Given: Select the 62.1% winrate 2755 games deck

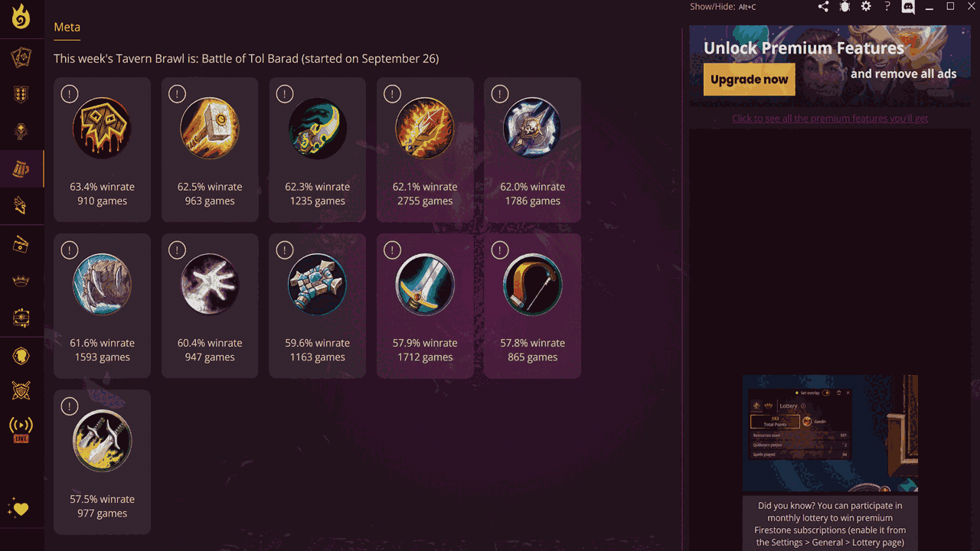Looking at the screenshot, I should (x=425, y=150).
